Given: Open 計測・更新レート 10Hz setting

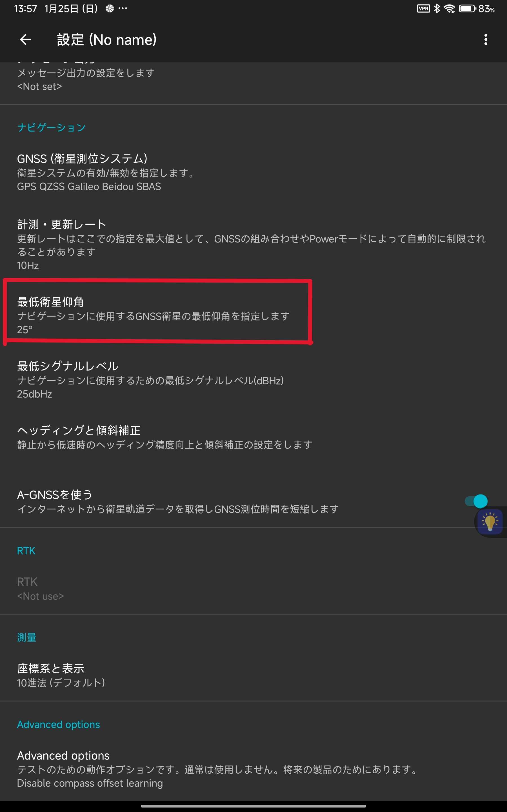Looking at the screenshot, I should (253, 245).
